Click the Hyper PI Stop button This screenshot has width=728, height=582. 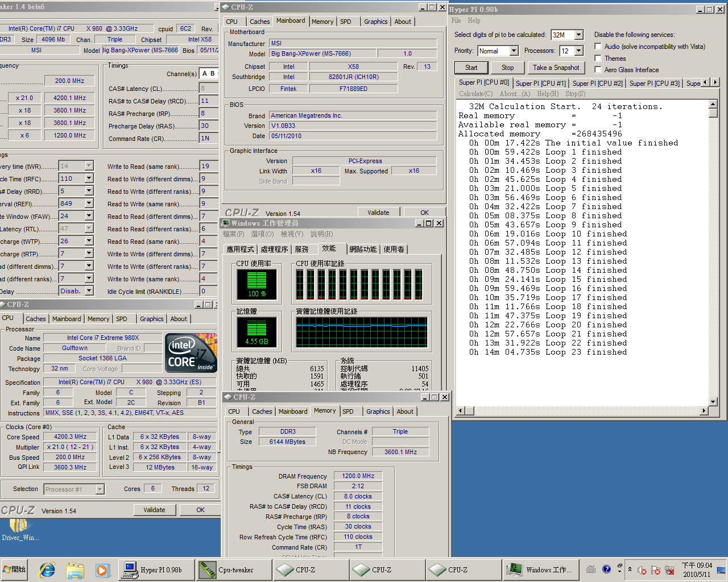[x=508, y=68]
